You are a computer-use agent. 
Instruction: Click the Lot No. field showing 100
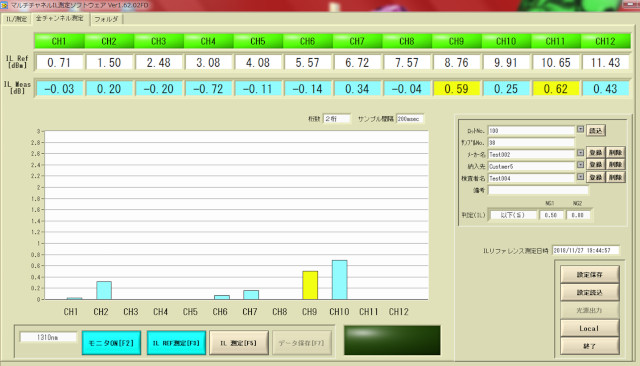[x=531, y=131]
